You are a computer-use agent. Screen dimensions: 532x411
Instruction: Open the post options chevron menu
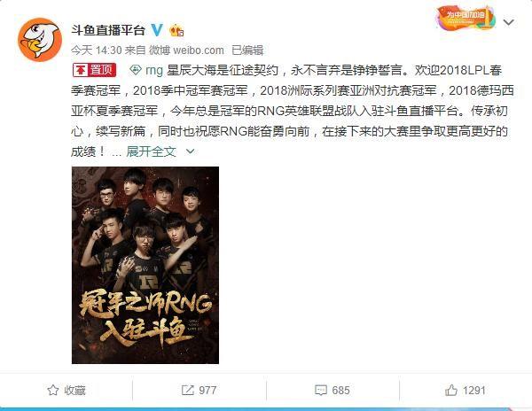508,22
